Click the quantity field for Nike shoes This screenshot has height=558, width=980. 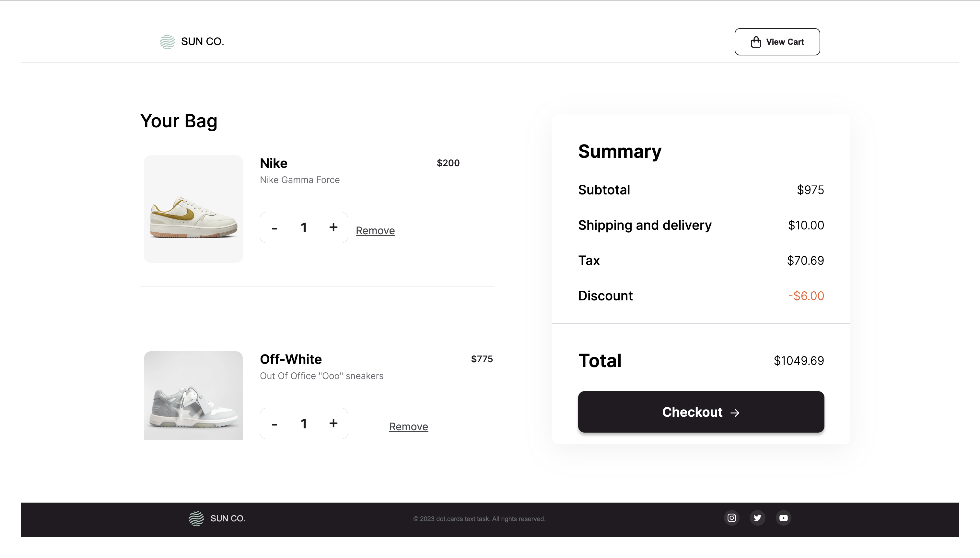pos(304,227)
